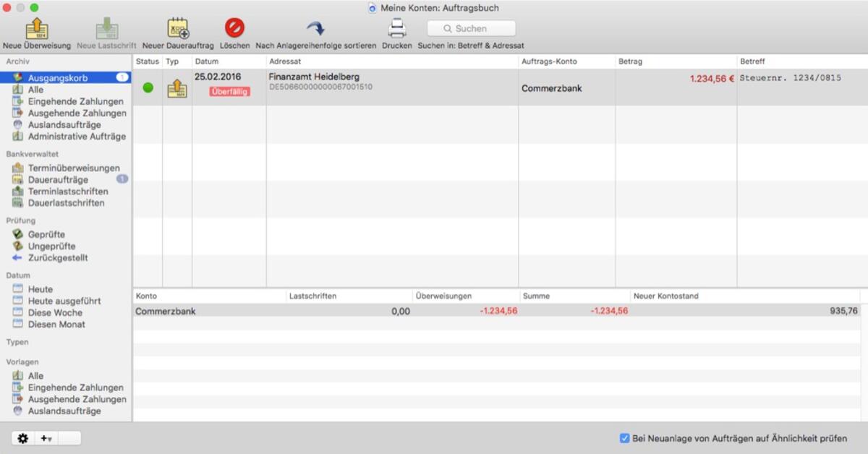Open the add dropdown next to the gear
This screenshot has width=868, height=454.
coord(46,438)
